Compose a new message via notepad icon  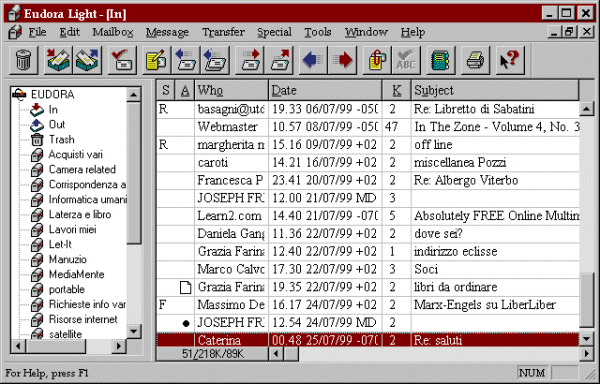coord(157,60)
